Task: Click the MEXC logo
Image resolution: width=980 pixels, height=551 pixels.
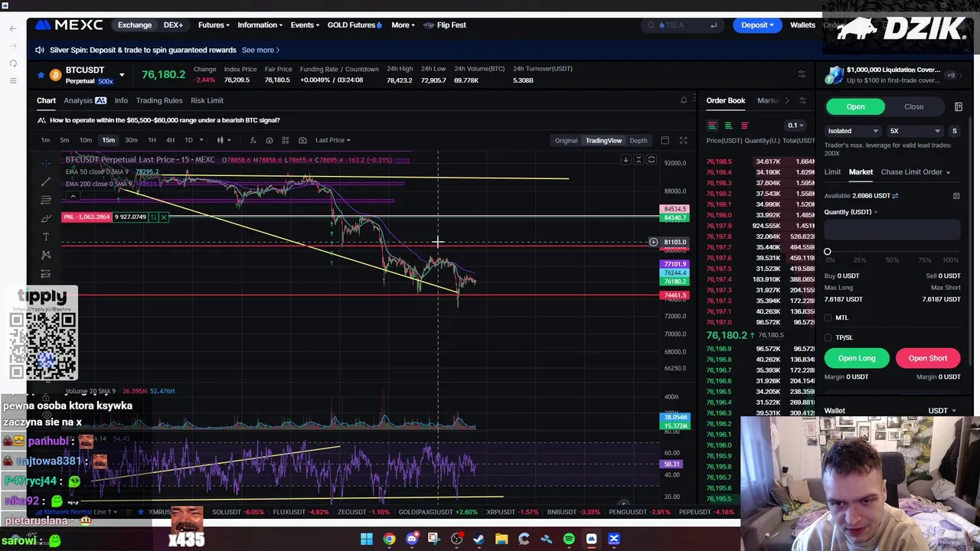Action: click(69, 25)
